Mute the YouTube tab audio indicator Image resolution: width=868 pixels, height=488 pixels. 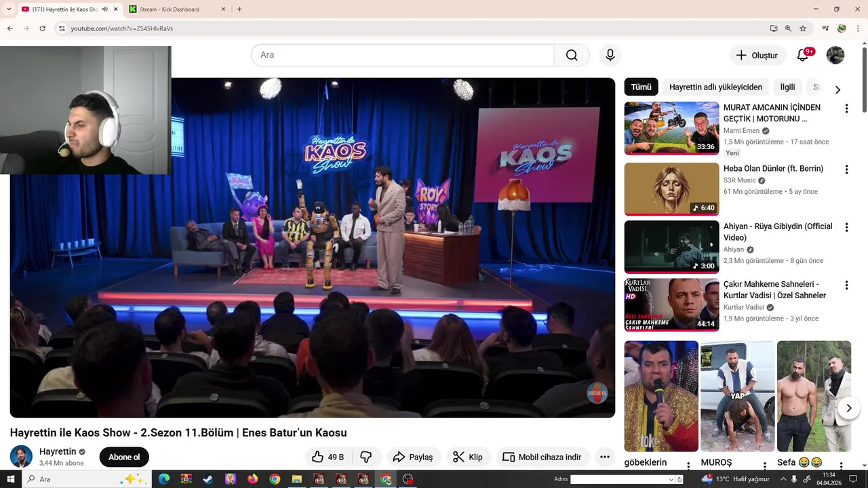pyautogui.click(x=104, y=9)
